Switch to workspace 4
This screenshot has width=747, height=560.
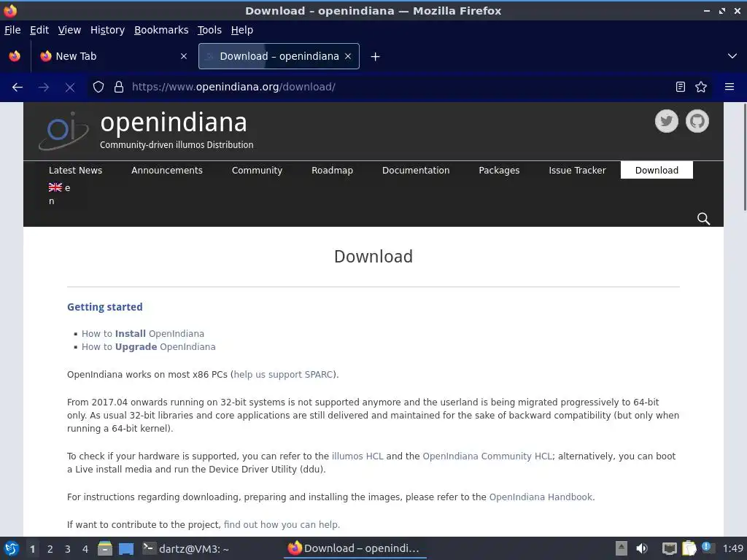pos(85,549)
